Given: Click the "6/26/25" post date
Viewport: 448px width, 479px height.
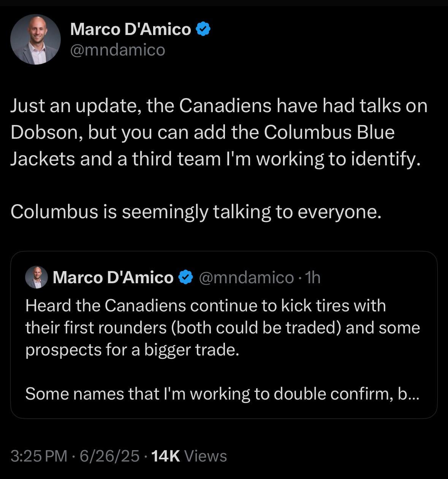Looking at the screenshot, I should [x=109, y=456].
